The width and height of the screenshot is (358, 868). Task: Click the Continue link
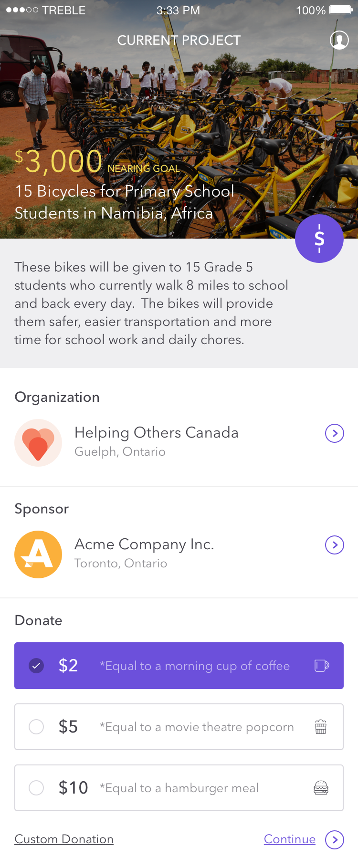coord(290,839)
